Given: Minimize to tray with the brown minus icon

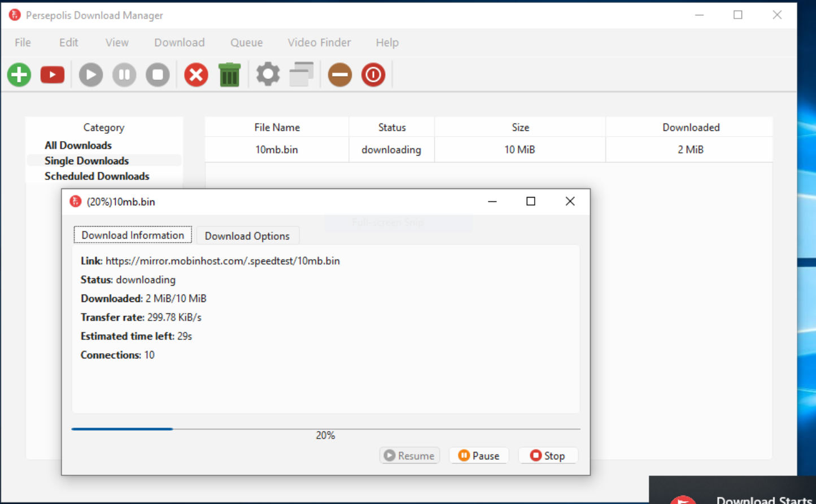Looking at the screenshot, I should click(x=340, y=74).
